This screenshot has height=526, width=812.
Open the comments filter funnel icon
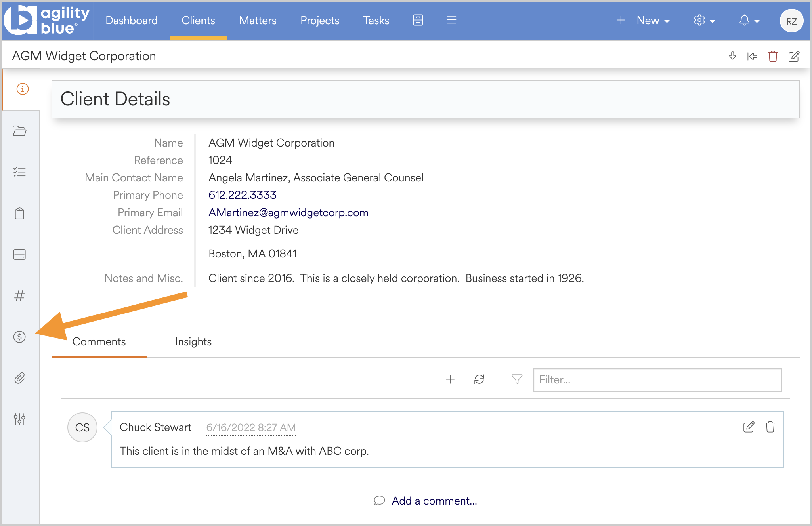click(x=517, y=379)
